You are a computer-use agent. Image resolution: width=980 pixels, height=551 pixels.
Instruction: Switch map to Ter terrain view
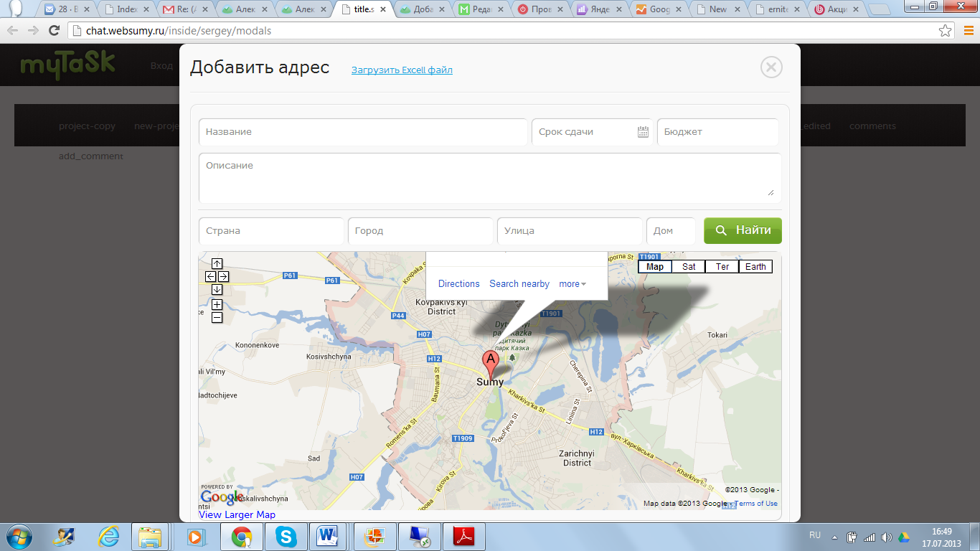tap(722, 267)
